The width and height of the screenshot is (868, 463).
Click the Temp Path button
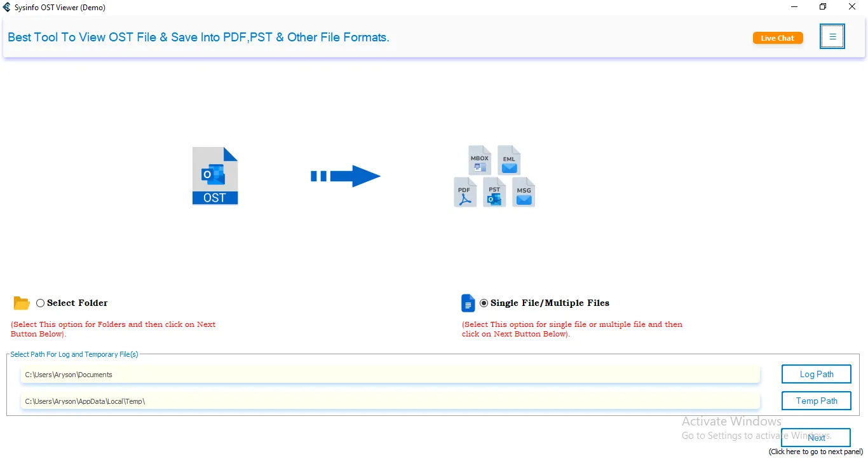click(817, 401)
